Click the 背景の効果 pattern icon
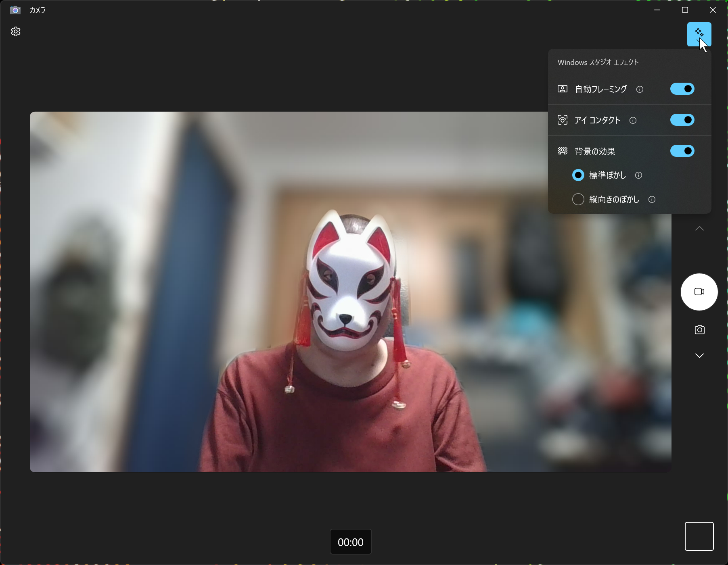The height and width of the screenshot is (565, 728). (x=563, y=151)
